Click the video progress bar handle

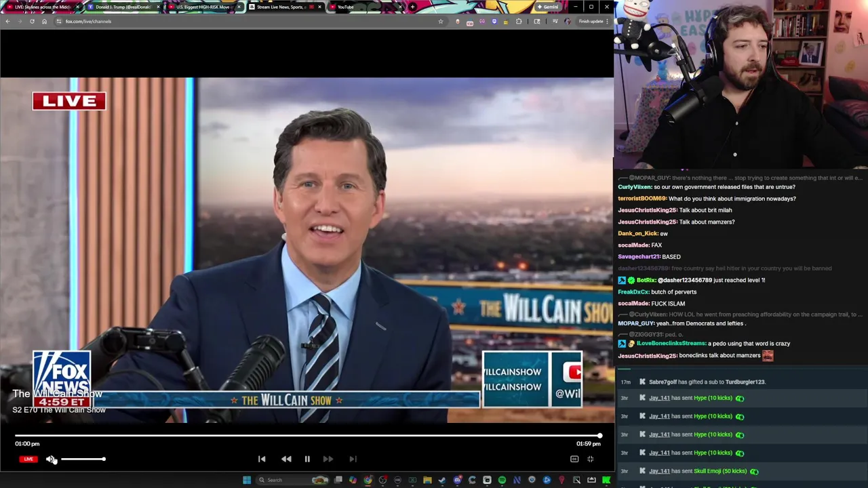pos(599,435)
